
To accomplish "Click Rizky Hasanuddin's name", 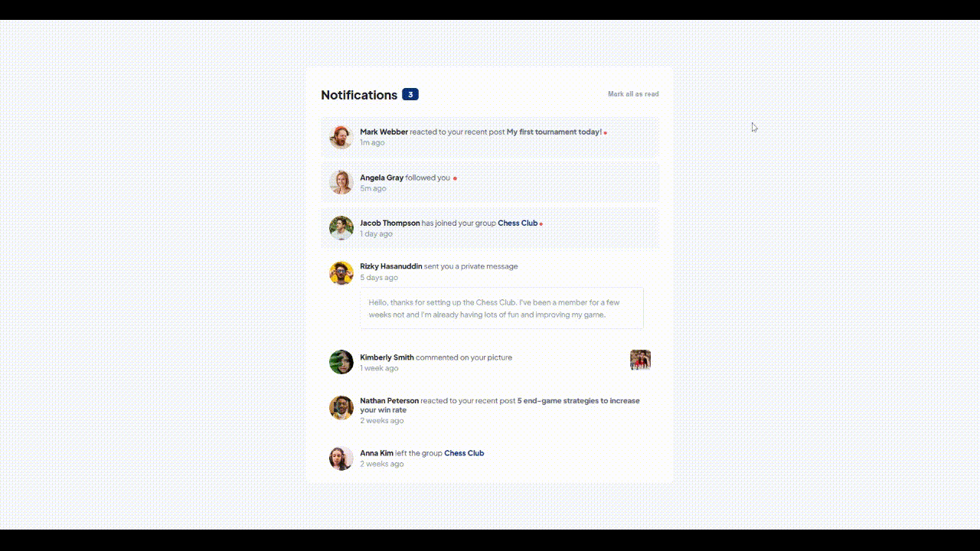I will pos(391,266).
